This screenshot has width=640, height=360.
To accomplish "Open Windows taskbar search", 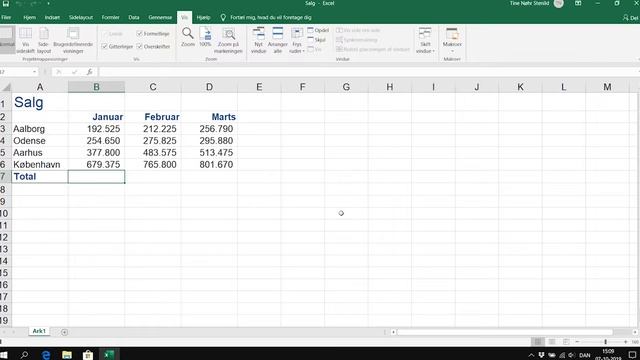I will (x=24, y=355).
